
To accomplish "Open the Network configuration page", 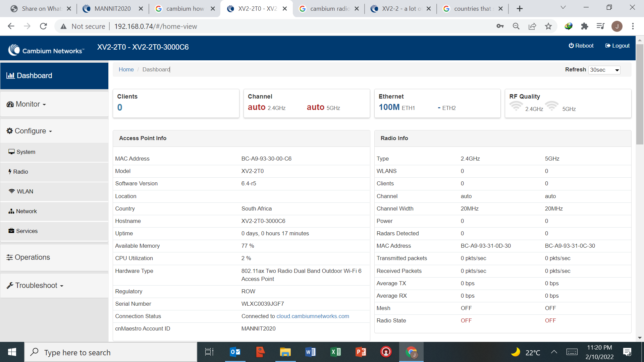I will [x=26, y=211].
